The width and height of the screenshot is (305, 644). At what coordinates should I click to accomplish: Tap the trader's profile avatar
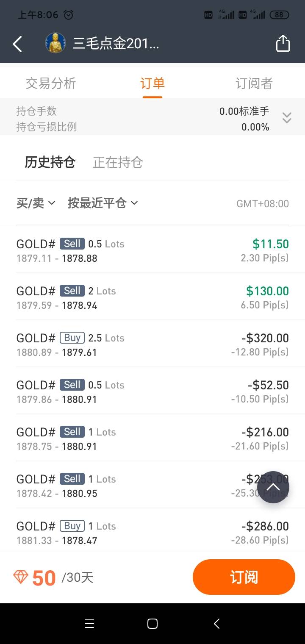coord(55,43)
